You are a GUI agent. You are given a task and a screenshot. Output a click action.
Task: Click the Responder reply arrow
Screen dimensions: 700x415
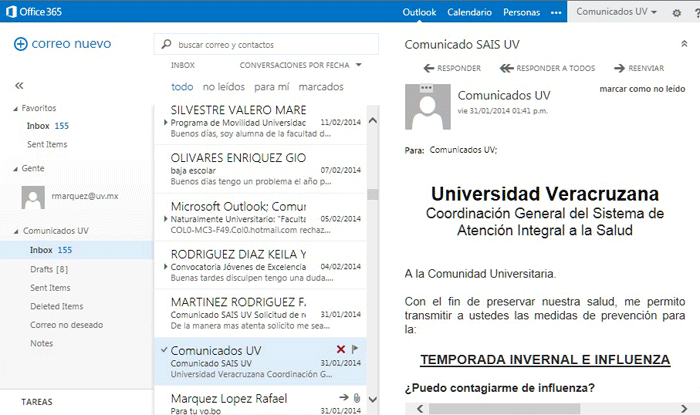point(430,68)
